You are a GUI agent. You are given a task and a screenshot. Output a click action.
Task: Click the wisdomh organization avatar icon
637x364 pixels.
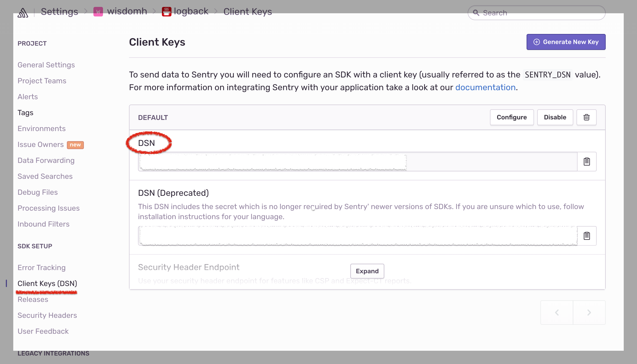(x=98, y=12)
